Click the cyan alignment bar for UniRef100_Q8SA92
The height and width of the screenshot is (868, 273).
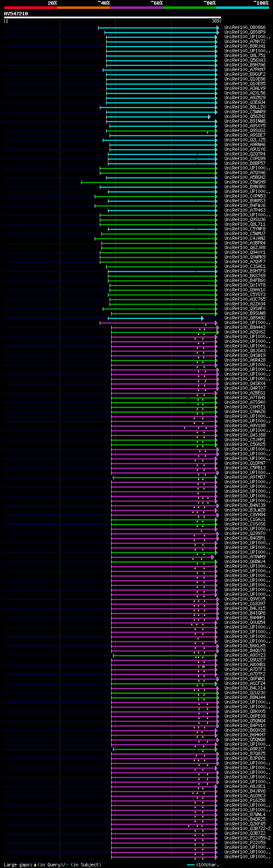pos(156,318)
